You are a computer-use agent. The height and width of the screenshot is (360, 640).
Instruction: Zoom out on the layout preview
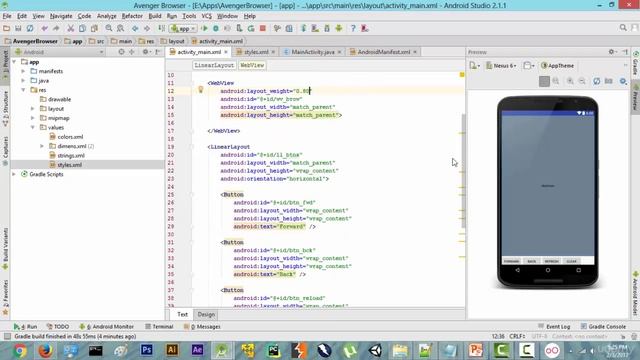(x=582, y=81)
